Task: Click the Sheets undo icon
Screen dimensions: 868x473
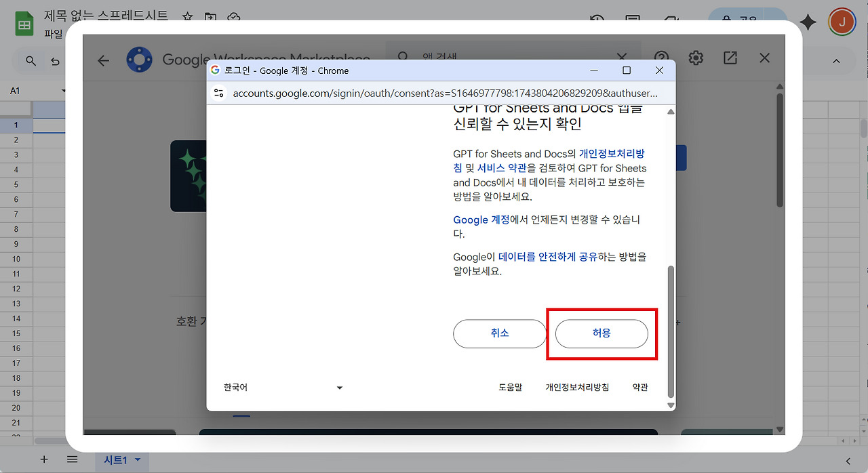Action: 56,61
